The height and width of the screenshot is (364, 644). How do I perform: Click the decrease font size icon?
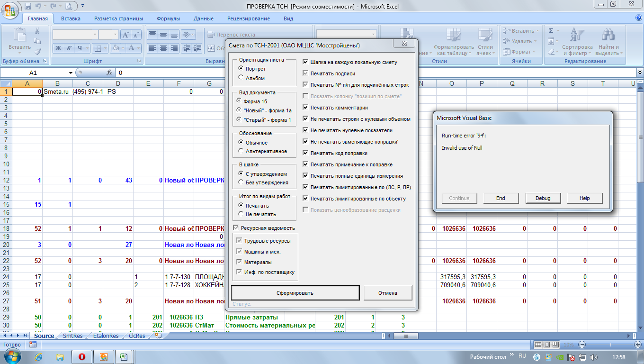(x=136, y=35)
